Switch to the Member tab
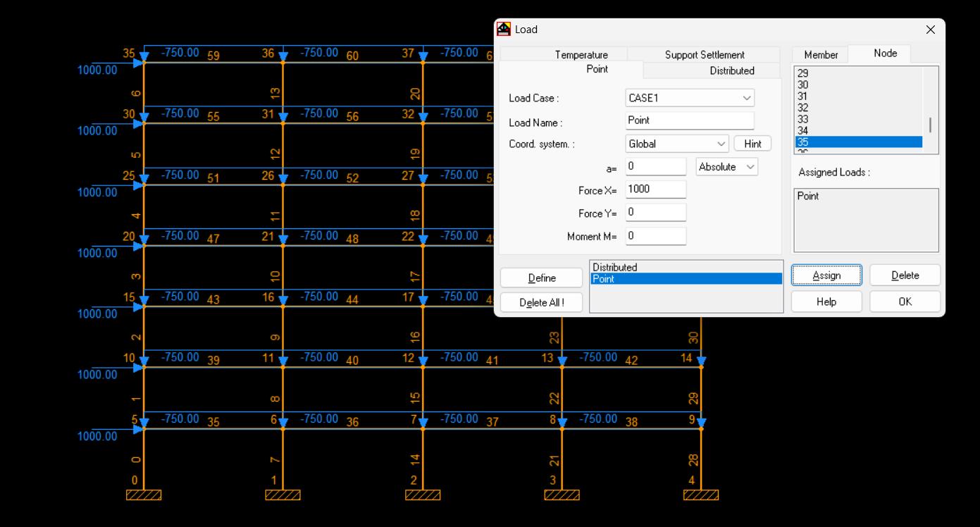 point(821,54)
